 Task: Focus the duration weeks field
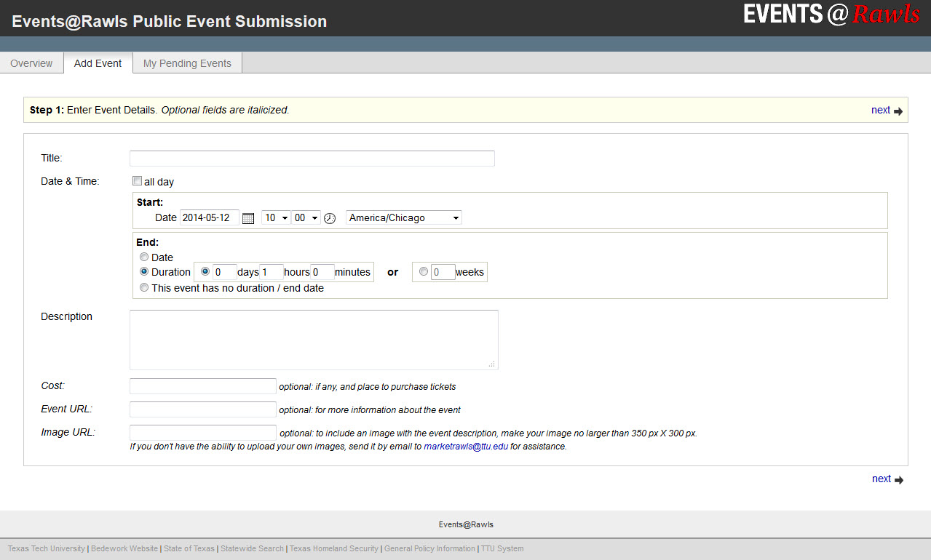click(443, 272)
